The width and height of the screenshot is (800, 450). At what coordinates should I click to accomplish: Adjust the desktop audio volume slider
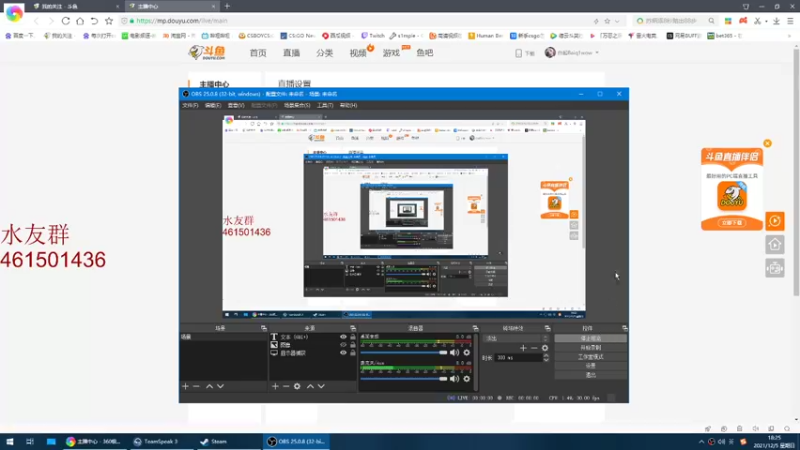(x=404, y=353)
